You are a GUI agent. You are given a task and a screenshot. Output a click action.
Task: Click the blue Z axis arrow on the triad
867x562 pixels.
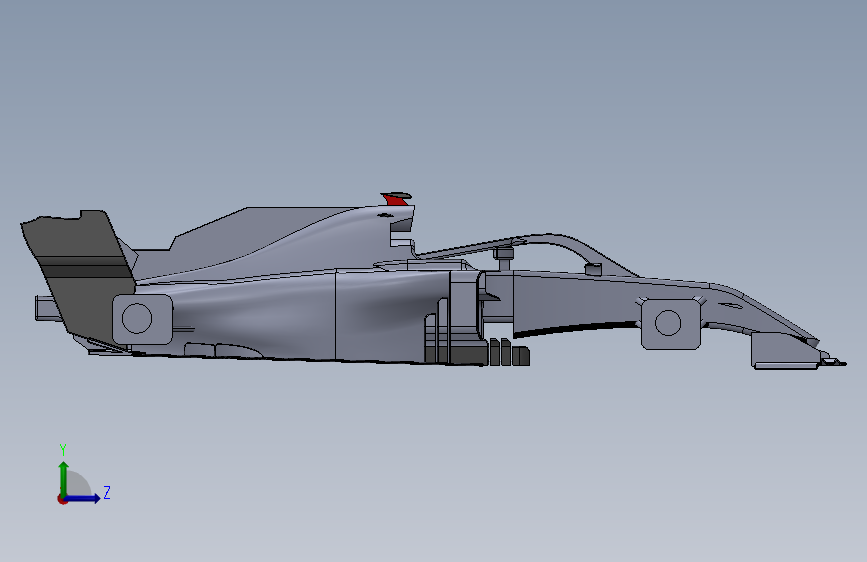[83, 498]
